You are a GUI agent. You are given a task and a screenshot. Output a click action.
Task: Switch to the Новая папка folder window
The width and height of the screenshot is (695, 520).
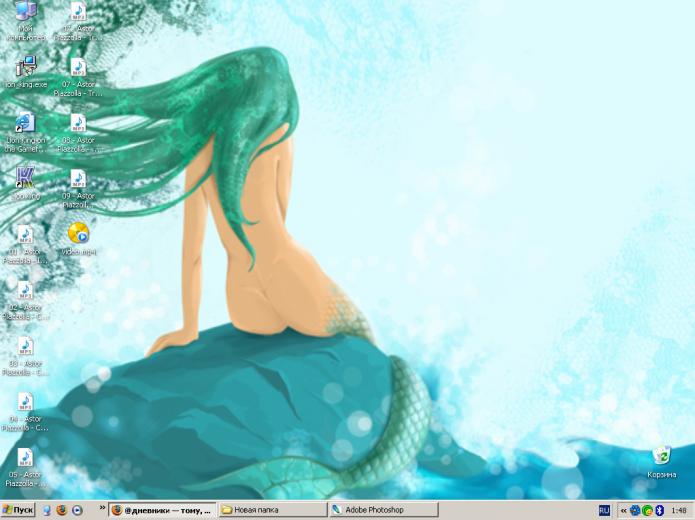[273, 510]
